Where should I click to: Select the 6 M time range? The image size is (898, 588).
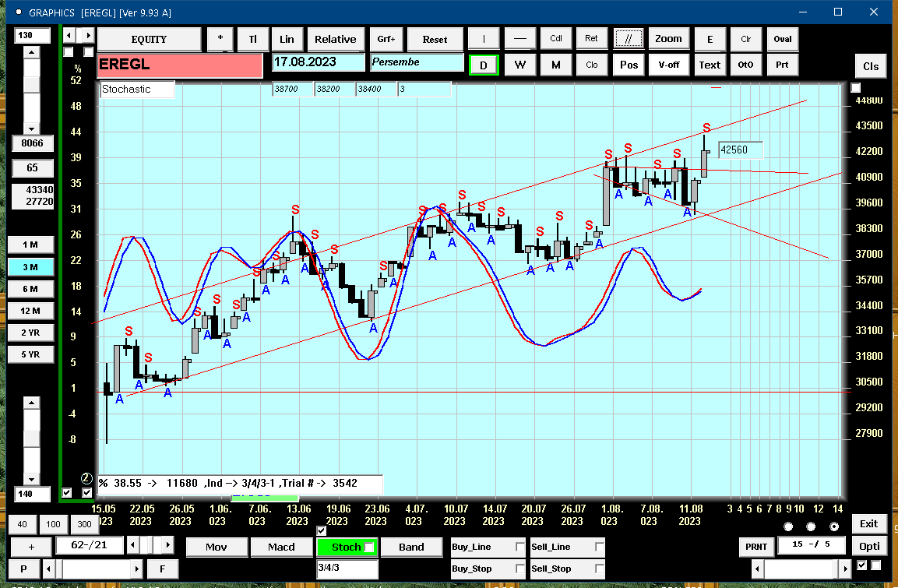tap(30, 289)
